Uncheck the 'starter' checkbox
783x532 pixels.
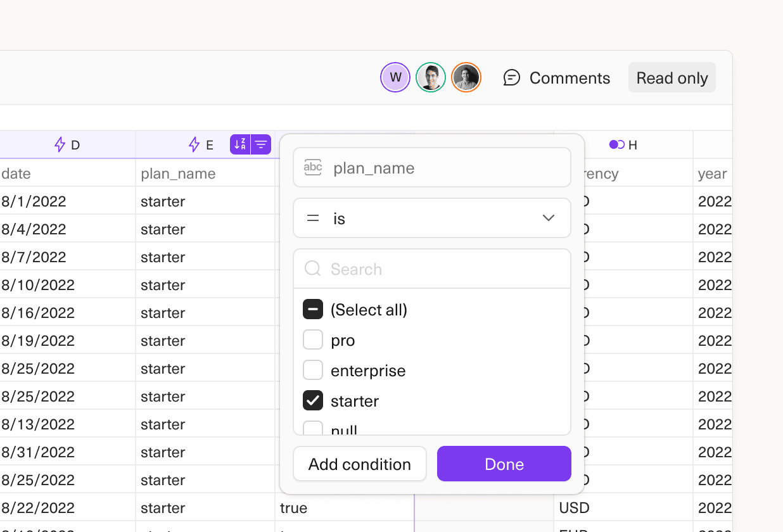coord(313,400)
